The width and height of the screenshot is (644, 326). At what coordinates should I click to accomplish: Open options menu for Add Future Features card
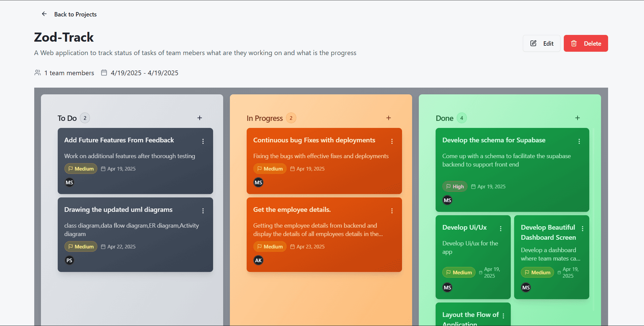pyautogui.click(x=203, y=141)
